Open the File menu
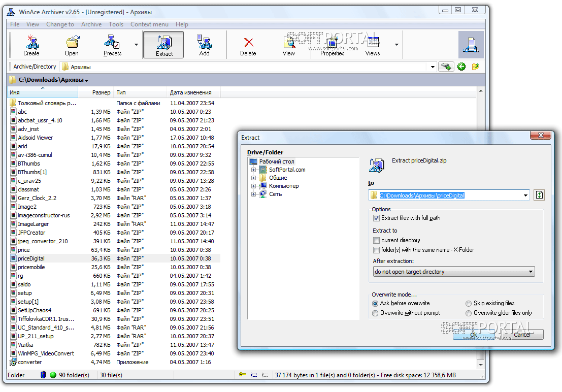 point(15,24)
